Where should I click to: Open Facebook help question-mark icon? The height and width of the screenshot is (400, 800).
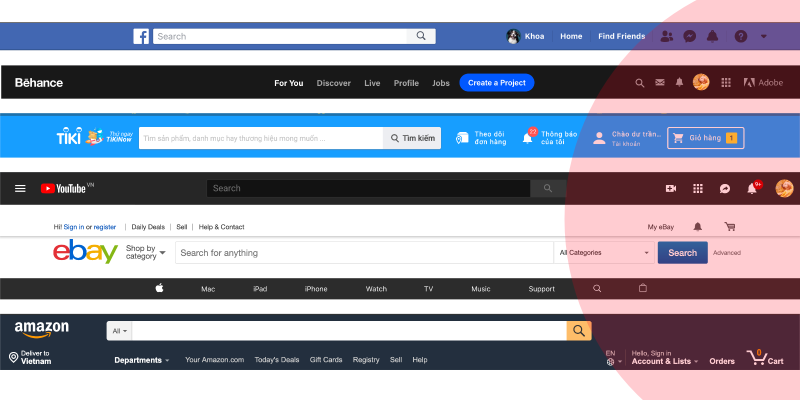pyautogui.click(x=741, y=36)
